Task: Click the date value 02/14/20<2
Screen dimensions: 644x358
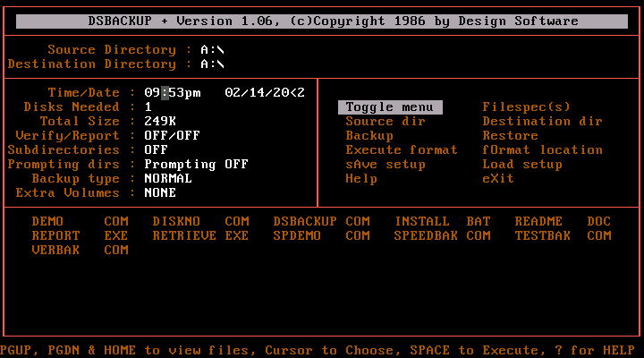Action: (x=265, y=93)
